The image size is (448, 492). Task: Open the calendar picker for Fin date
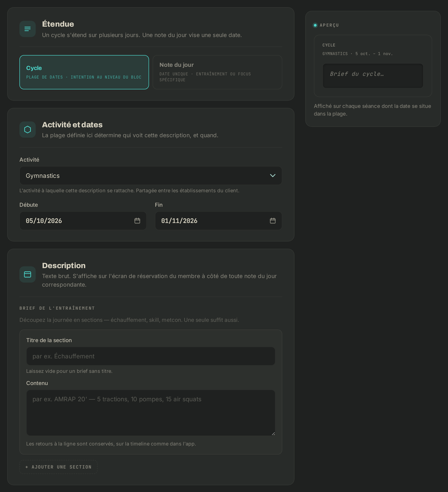tap(273, 221)
